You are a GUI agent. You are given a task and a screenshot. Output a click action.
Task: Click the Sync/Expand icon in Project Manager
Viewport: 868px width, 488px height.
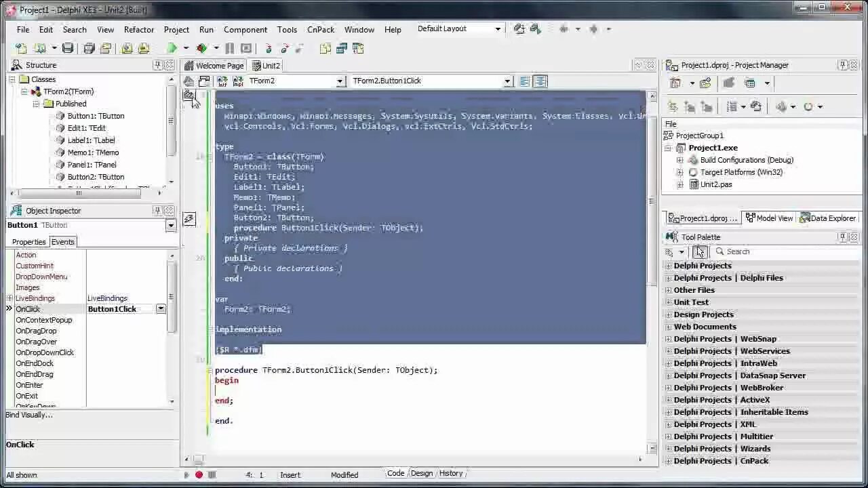[x=673, y=106]
